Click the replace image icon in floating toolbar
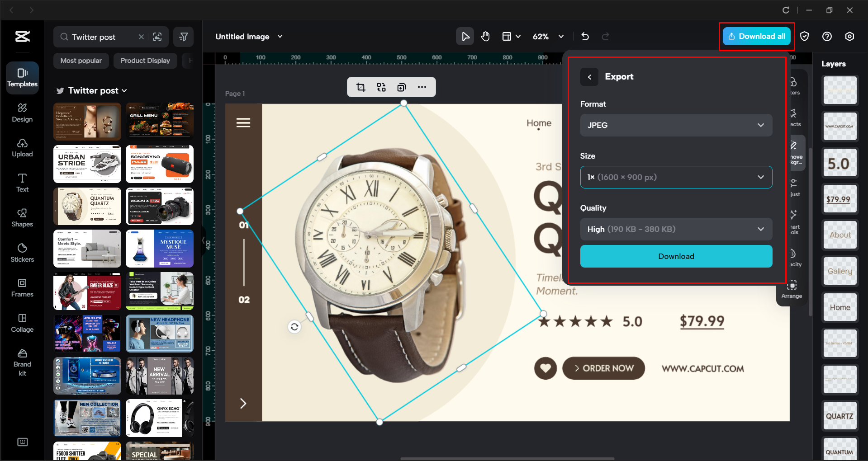Screen dimensions: 868x461 (381, 87)
